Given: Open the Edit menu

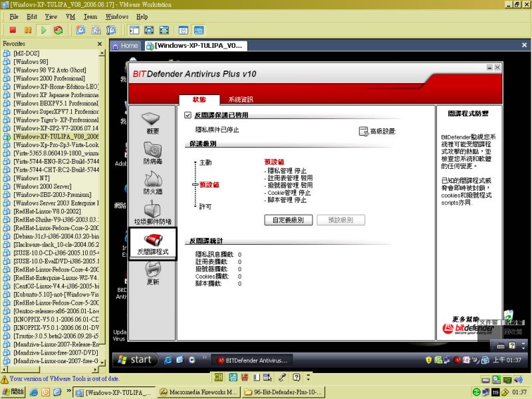Looking at the screenshot, I should click(31, 17).
